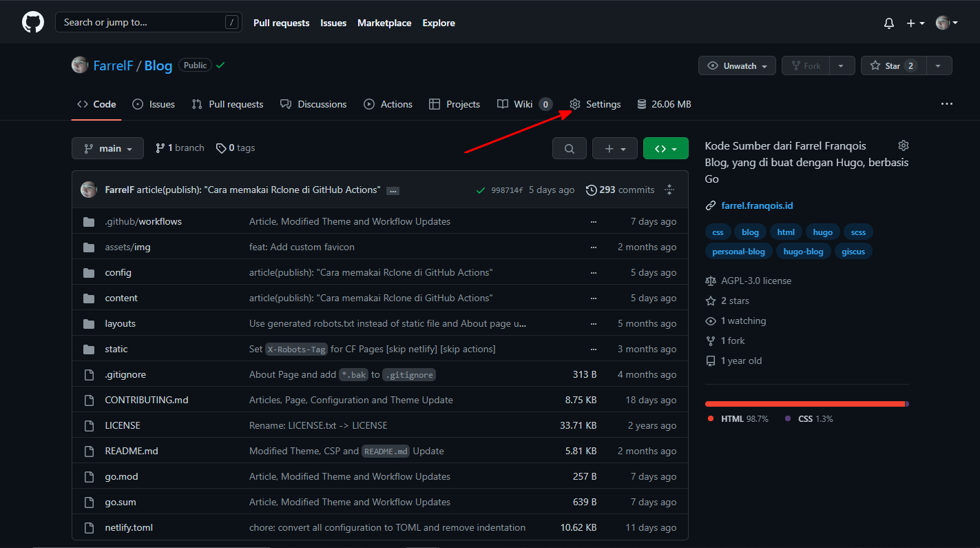The height and width of the screenshot is (548, 980).
Task: View the 0 tags link
Action: 236,148
